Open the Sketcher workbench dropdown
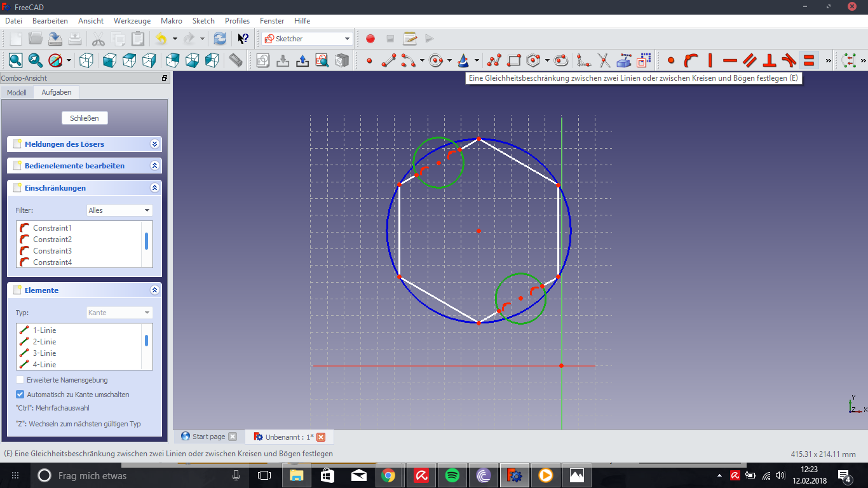 tap(307, 39)
